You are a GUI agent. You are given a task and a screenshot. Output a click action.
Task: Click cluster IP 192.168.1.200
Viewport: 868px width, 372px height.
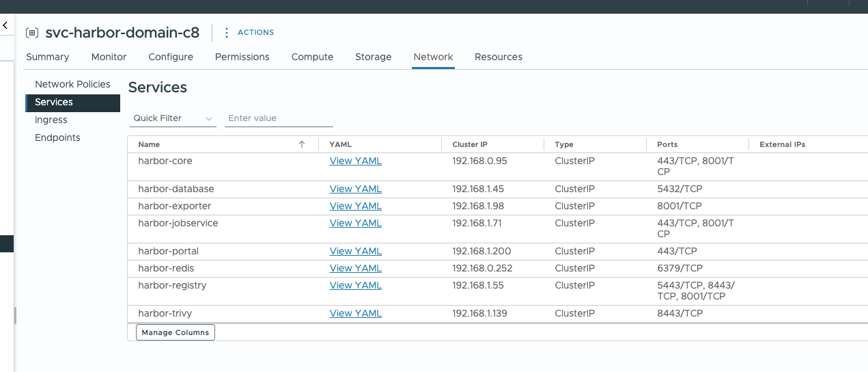[481, 251]
